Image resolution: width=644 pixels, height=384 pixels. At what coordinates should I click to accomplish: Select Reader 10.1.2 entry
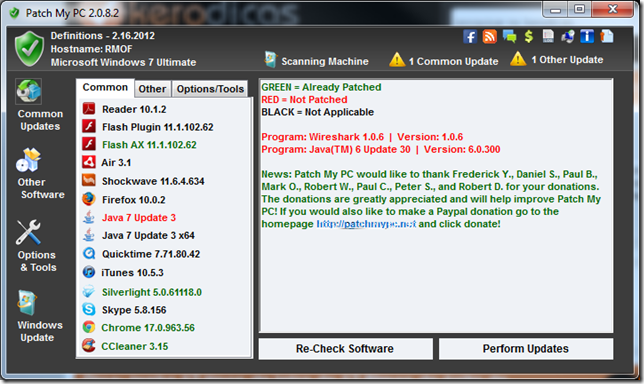point(134,109)
